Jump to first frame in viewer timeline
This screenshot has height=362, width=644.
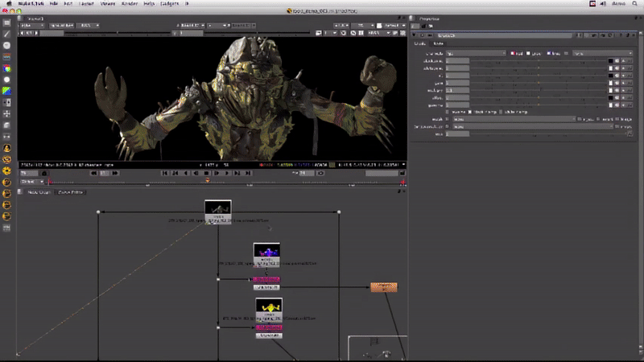[166, 172]
